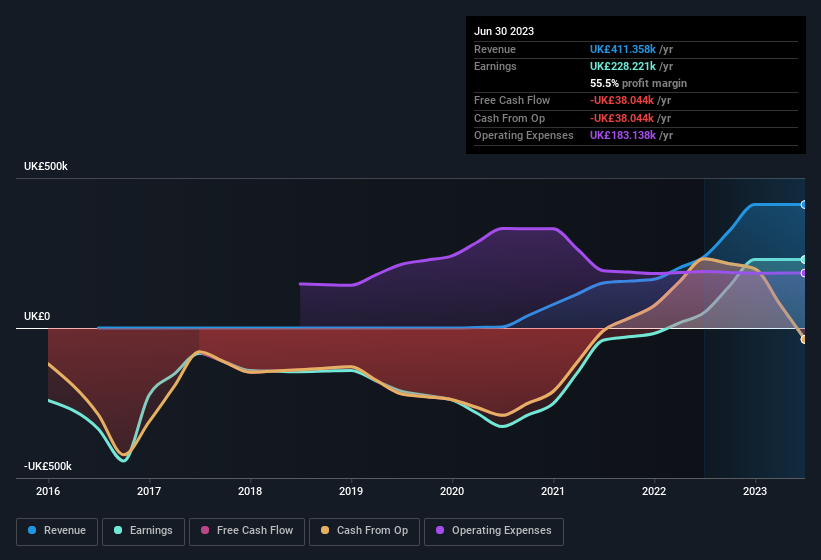Image resolution: width=821 pixels, height=560 pixels.
Task: Click the UK£500k y-axis label
Action: click(46, 166)
